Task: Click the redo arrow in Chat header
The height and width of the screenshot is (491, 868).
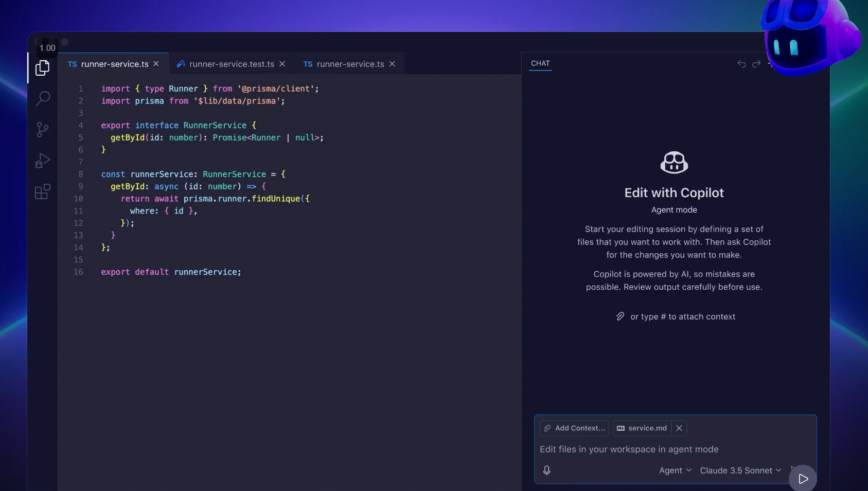Action: click(756, 64)
